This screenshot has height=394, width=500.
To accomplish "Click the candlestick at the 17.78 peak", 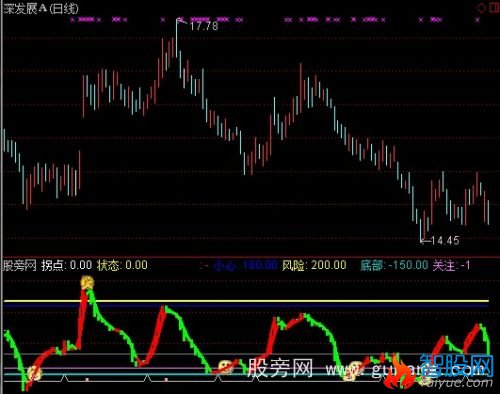I will coord(177,38).
